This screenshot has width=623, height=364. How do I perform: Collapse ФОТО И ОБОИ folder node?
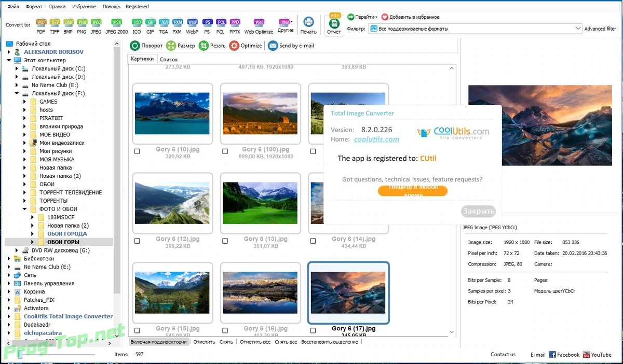(24, 209)
